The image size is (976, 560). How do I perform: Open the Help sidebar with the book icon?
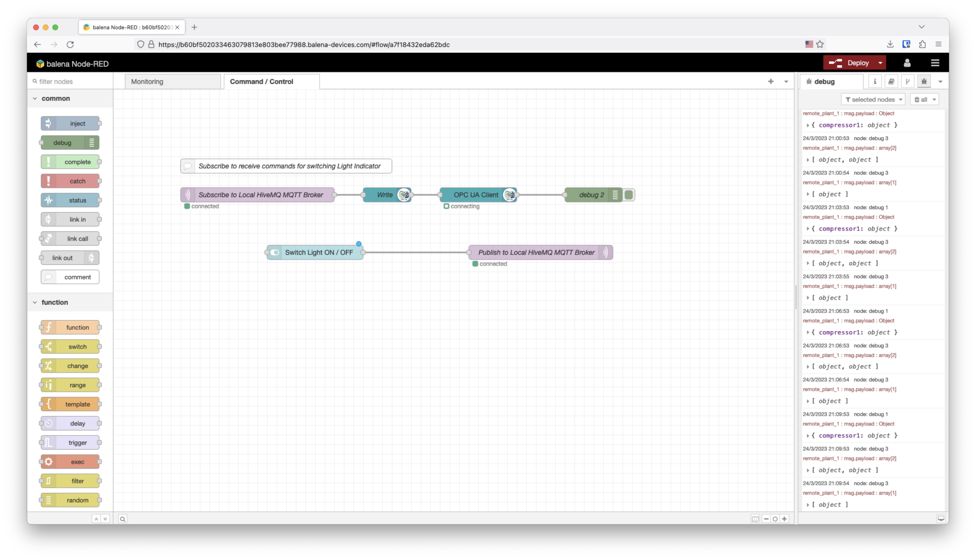pos(892,81)
